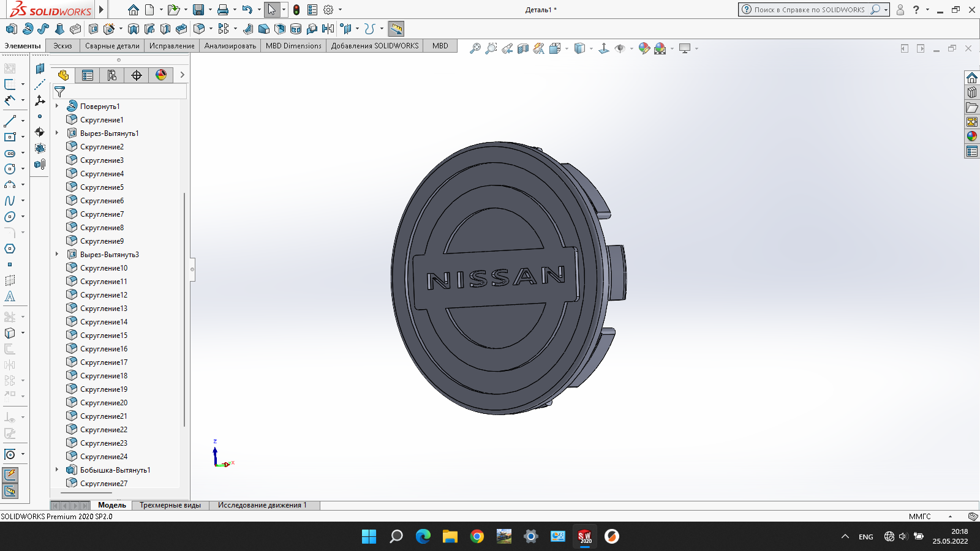Open the Curves tool dropdown arrow
The height and width of the screenshot is (551, 980).
tap(382, 29)
